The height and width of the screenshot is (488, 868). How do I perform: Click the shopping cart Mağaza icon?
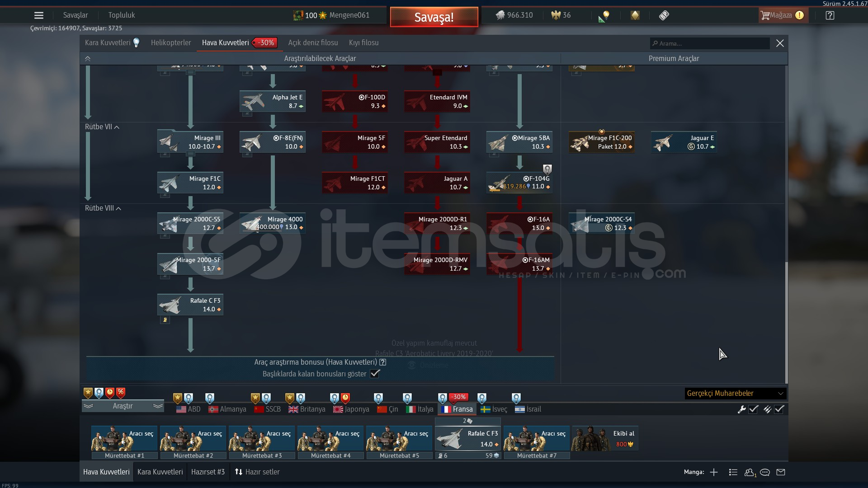pyautogui.click(x=765, y=15)
